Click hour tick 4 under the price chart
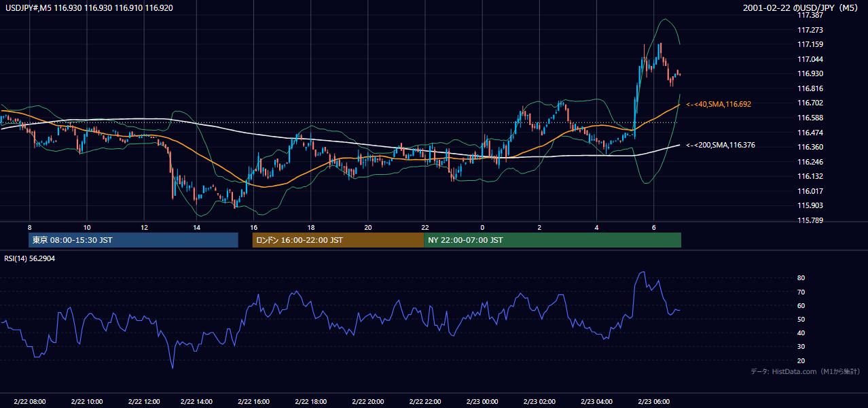 coord(596,227)
